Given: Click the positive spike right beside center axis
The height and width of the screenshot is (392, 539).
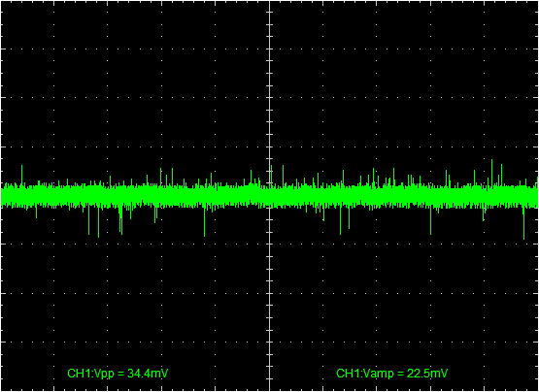Looking at the screenshot, I should (272, 176).
